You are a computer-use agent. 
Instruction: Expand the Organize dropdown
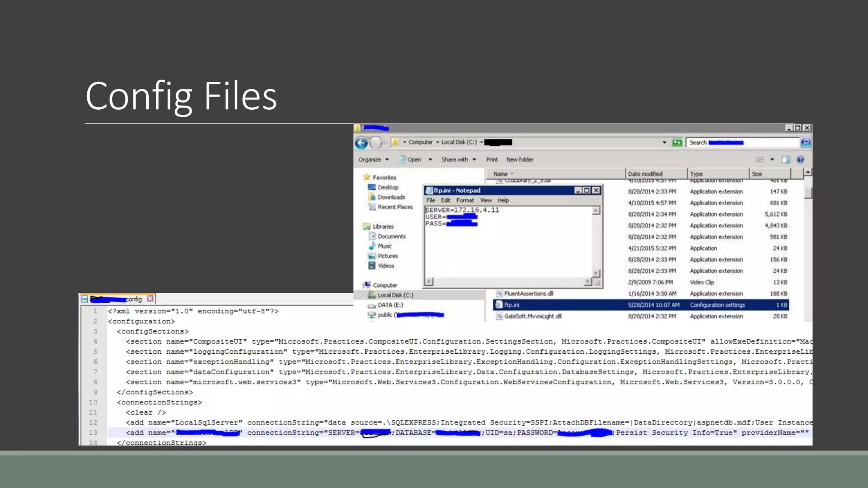click(373, 160)
